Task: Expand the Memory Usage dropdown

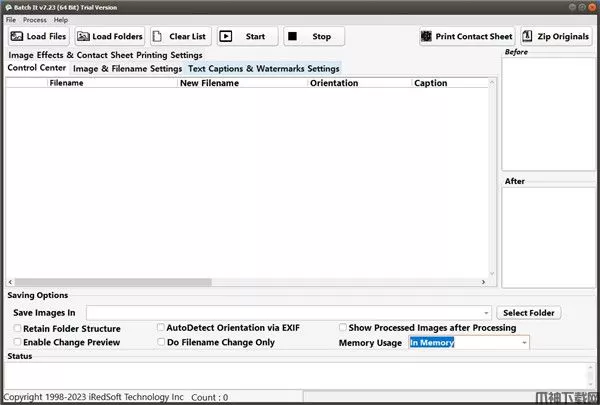Action: click(x=524, y=343)
